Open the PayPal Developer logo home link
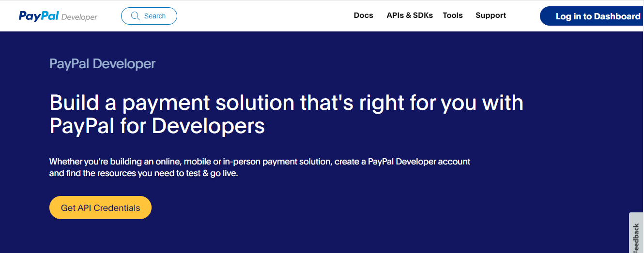The width and height of the screenshot is (644, 253). coord(58,16)
